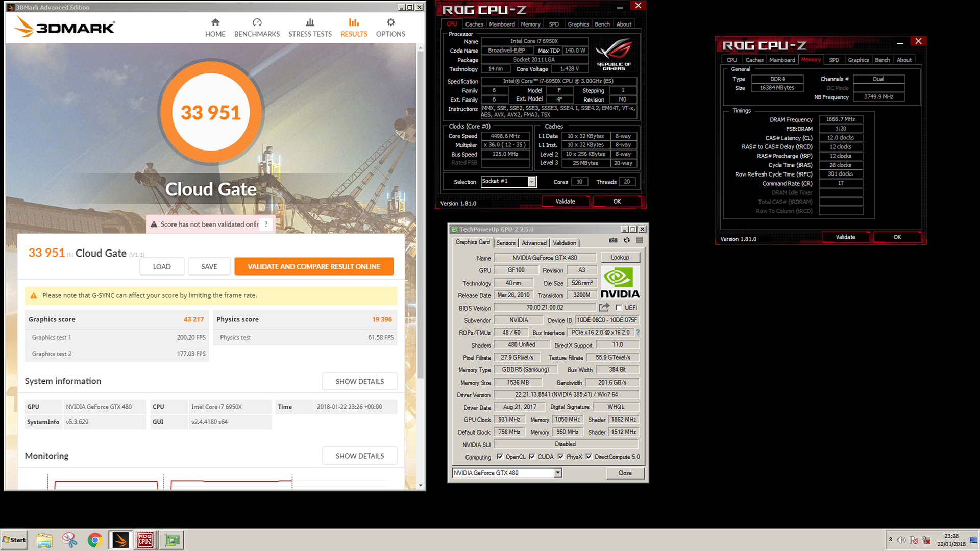Open the RESULTS section in 3DMark

pos(354,28)
